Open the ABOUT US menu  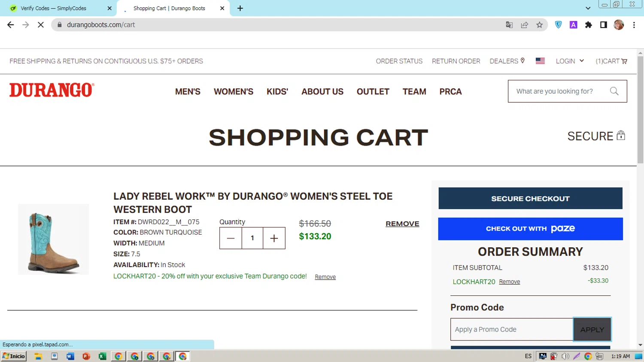(x=322, y=91)
